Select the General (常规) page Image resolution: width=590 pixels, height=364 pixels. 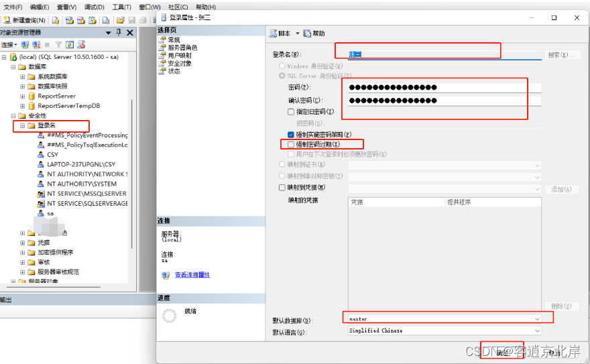(x=174, y=40)
